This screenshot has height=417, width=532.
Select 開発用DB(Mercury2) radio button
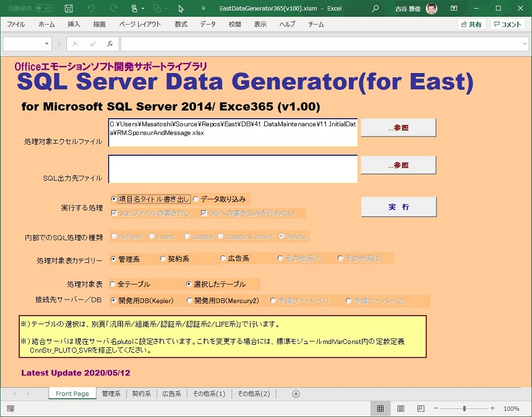pyautogui.click(x=189, y=301)
